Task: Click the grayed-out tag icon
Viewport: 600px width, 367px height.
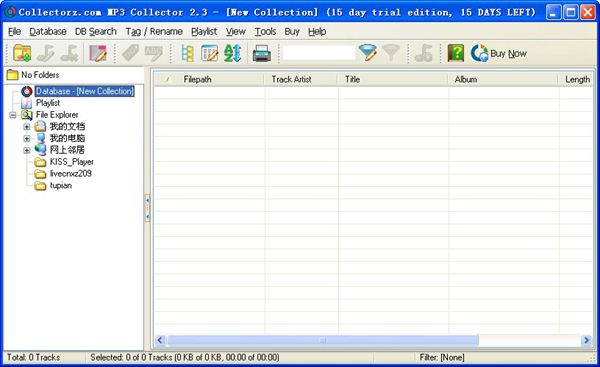Action: coord(130,53)
